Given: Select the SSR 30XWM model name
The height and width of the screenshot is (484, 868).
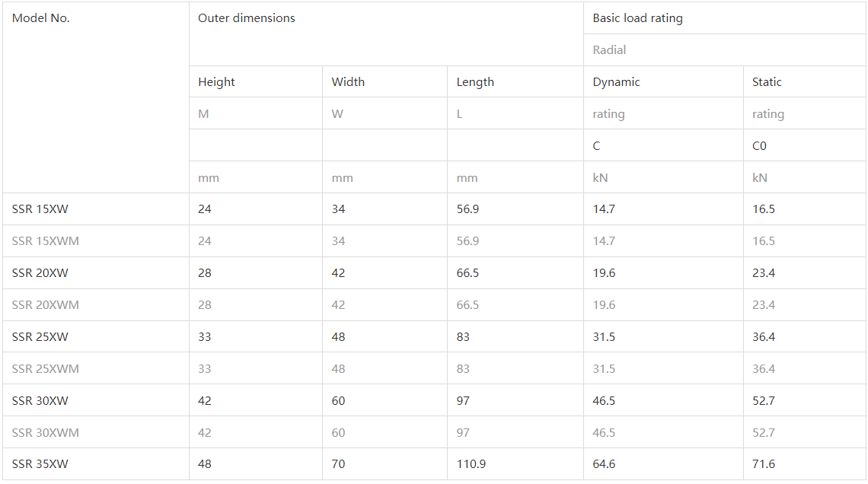Looking at the screenshot, I should (x=46, y=433).
